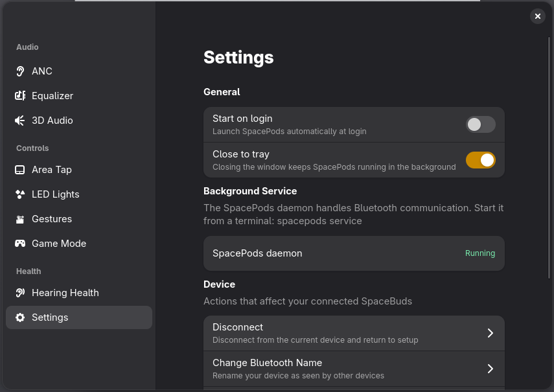Disable the Close to tray switch
Image resolution: width=554 pixels, height=392 pixels.
[x=481, y=160]
